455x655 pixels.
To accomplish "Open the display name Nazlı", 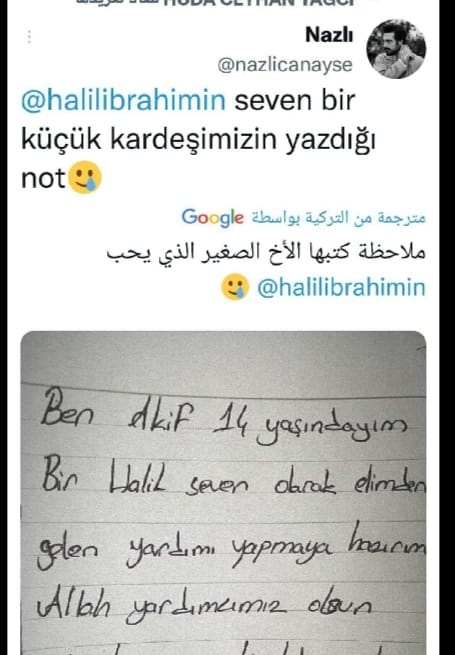I will point(329,34).
